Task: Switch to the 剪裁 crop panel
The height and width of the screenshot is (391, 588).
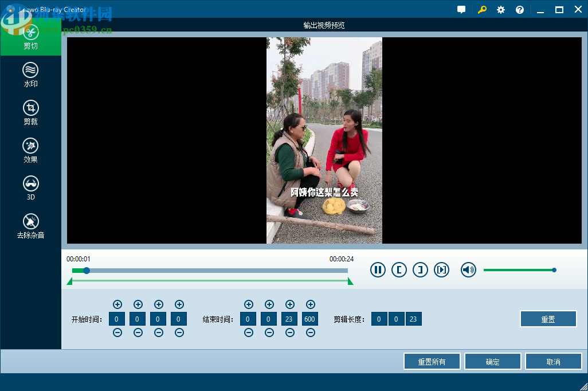Action: [x=30, y=112]
